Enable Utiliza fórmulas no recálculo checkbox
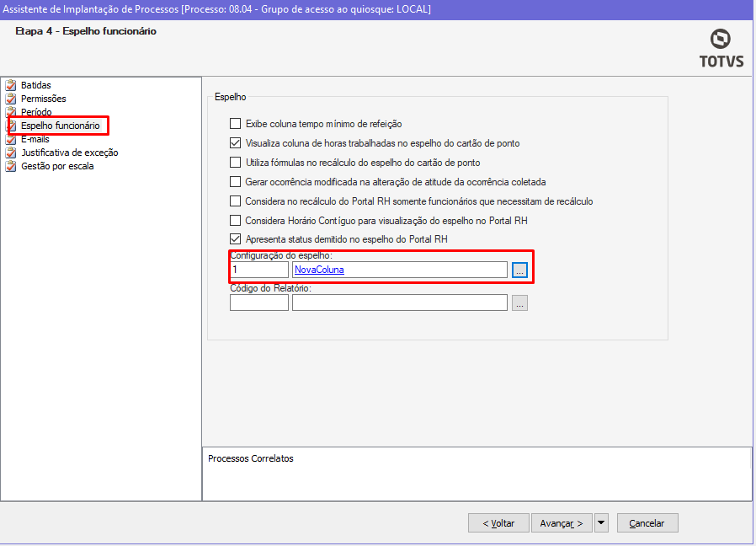The width and height of the screenshot is (756, 546). tap(236, 163)
